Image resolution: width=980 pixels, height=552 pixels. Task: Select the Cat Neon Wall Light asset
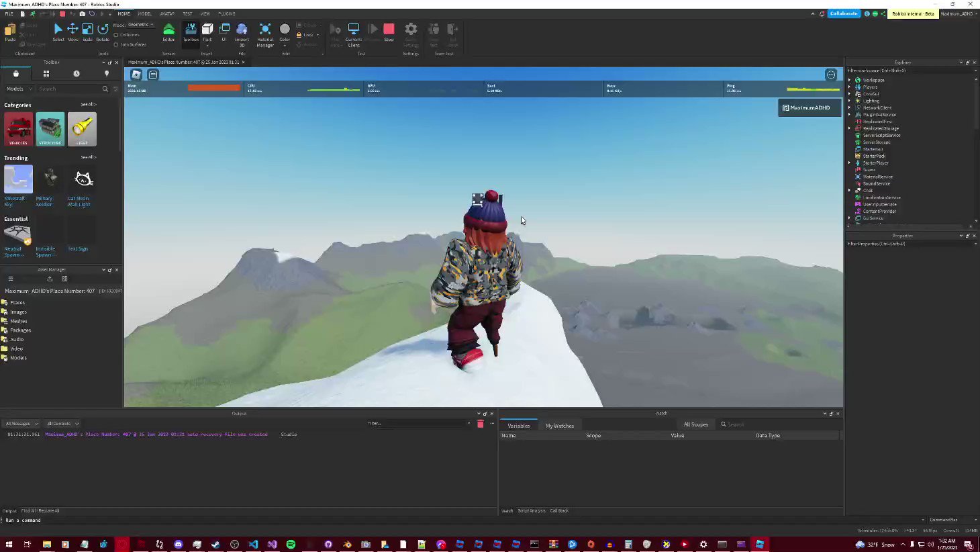[82, 186]
